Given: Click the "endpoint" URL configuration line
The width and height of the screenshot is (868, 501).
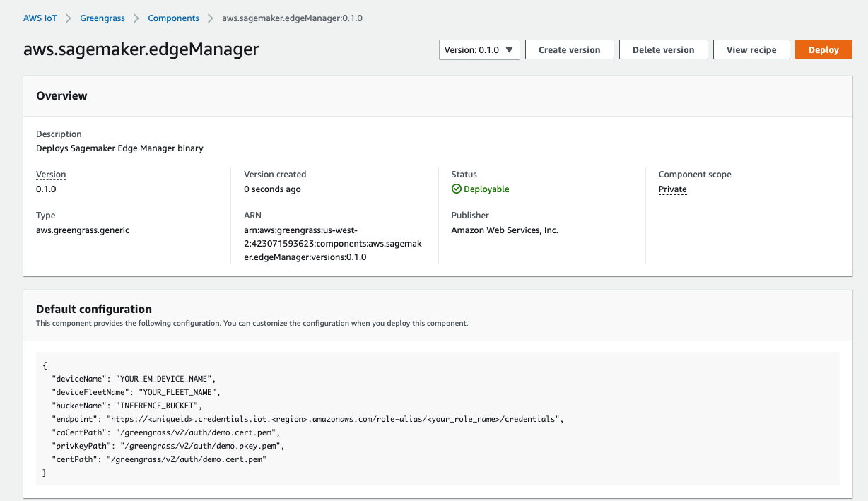Looking at the screenshot, I should tap(307, 419).
